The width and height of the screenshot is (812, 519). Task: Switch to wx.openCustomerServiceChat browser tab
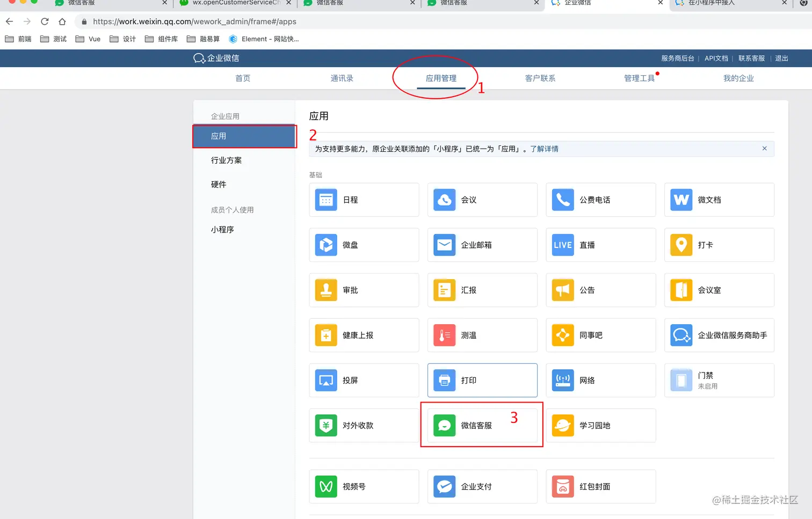click(236, 3)
